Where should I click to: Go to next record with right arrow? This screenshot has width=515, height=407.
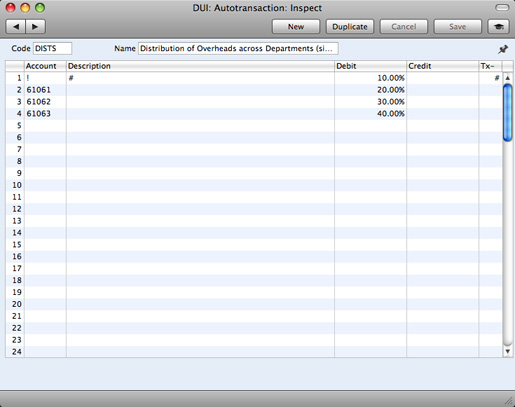[x=35, y=27]
